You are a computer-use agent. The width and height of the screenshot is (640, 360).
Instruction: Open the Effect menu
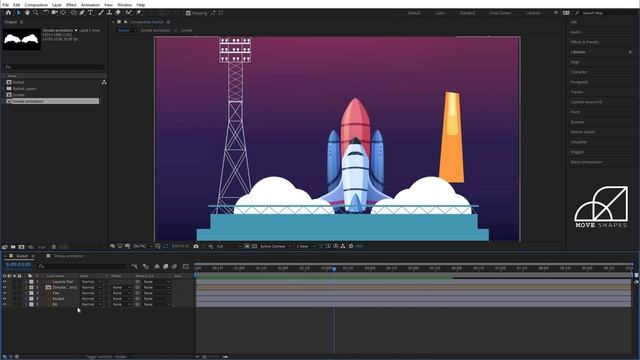(71, 5)
